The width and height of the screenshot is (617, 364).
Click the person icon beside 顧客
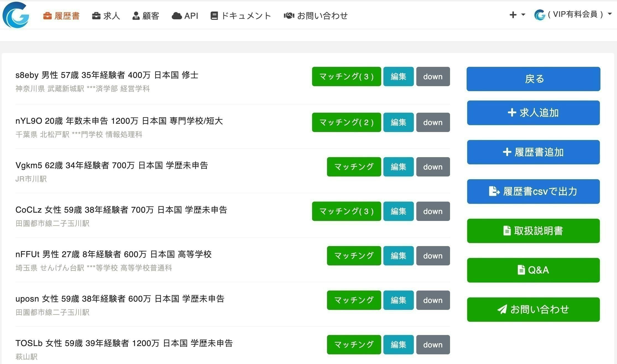tap(136, 16)
